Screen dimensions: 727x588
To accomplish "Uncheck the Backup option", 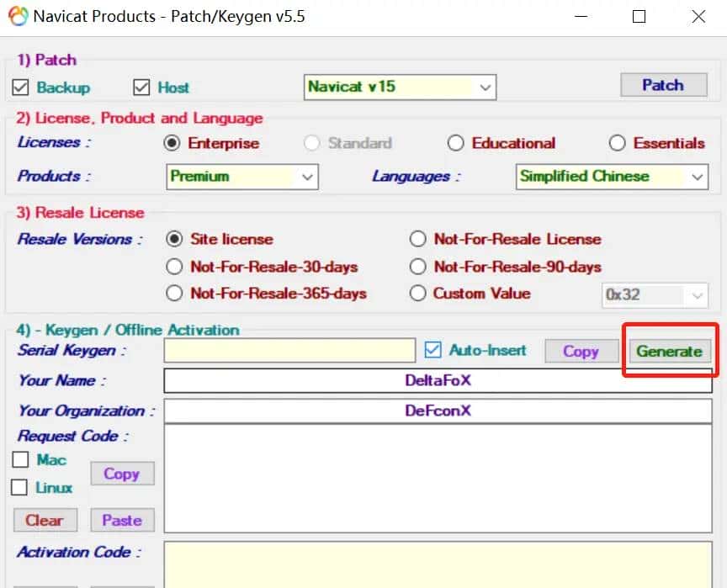I will click(20, 87).
